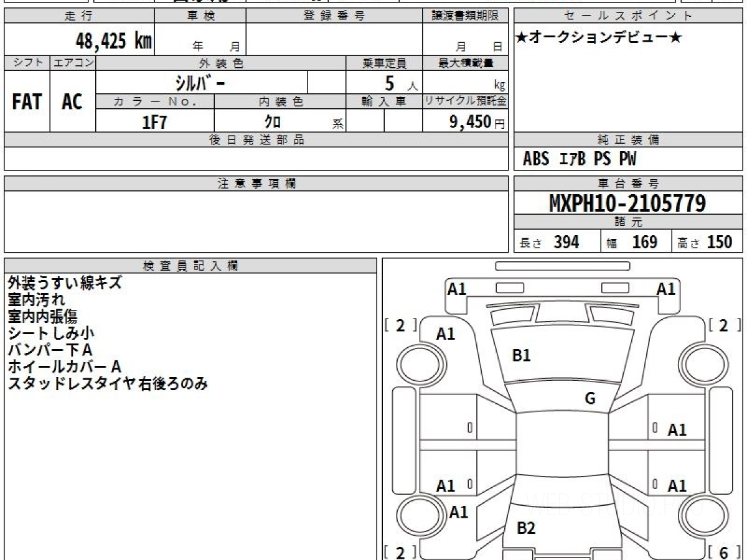This screenshot has width=747, height=560.
Task: Select the 登録番号 header cell
Action: (x=334, y=16)
